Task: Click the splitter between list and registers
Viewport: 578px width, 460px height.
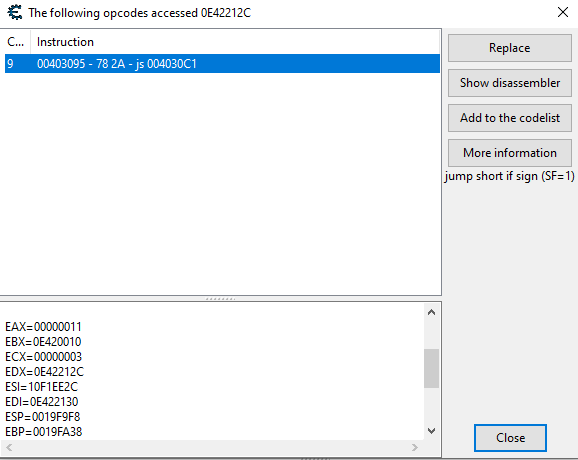Action: point(220,299)
